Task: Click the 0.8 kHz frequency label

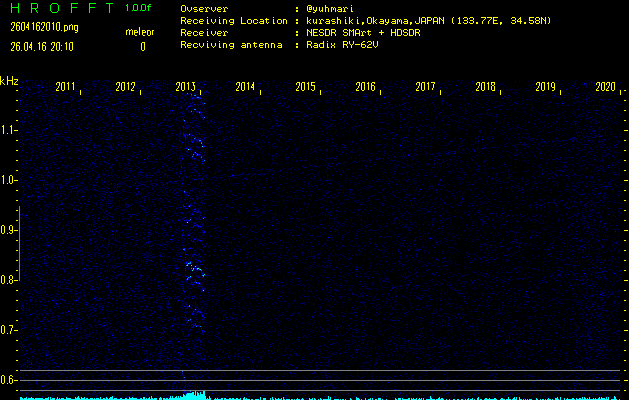Action: click(9, 280)
